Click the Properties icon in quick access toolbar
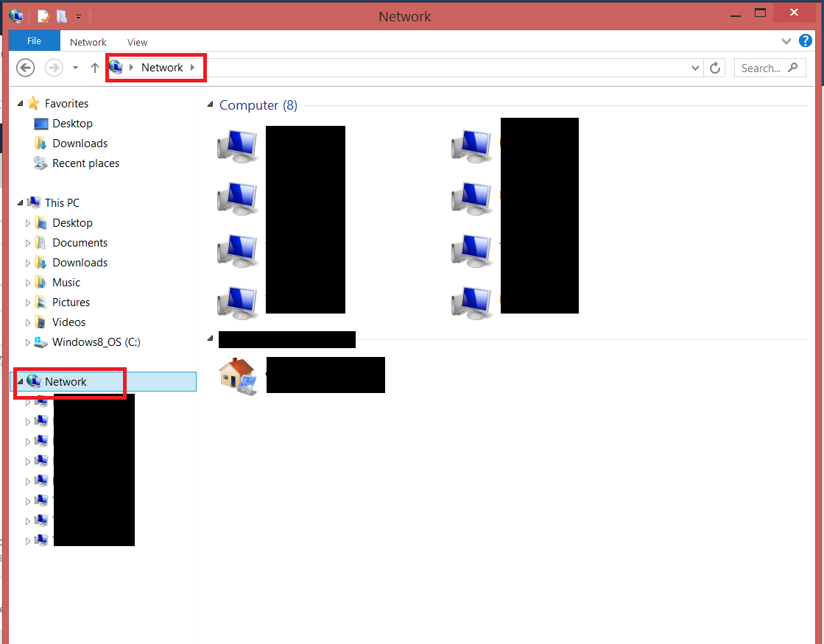Screen dimensions: 824x644 (x=43, y=15)
